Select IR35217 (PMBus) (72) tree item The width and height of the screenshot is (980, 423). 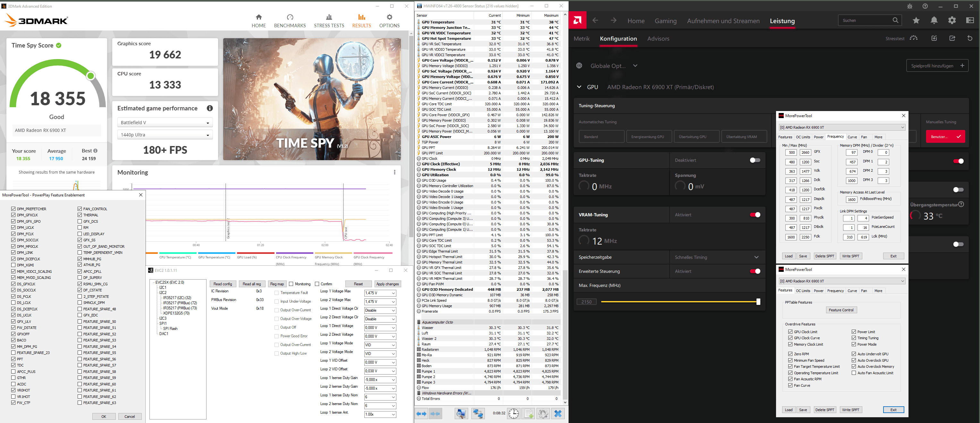click(x=180, y=303)
